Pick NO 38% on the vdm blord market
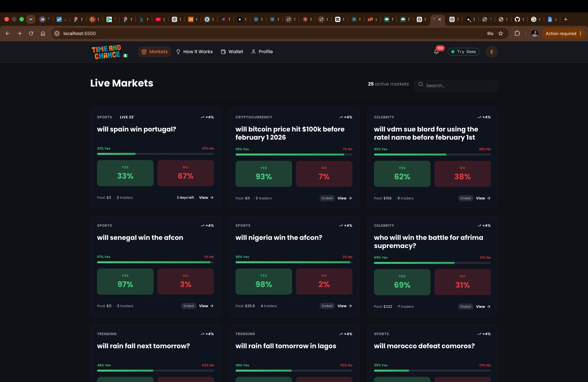The height and width of the screenshot is (382, 588). click(x=462, y=174)
